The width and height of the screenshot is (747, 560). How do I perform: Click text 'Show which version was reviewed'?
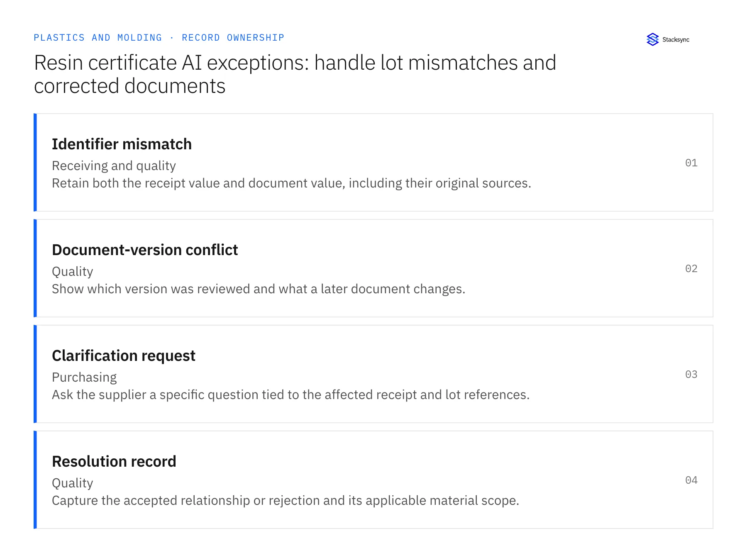[x=151, y=289]
